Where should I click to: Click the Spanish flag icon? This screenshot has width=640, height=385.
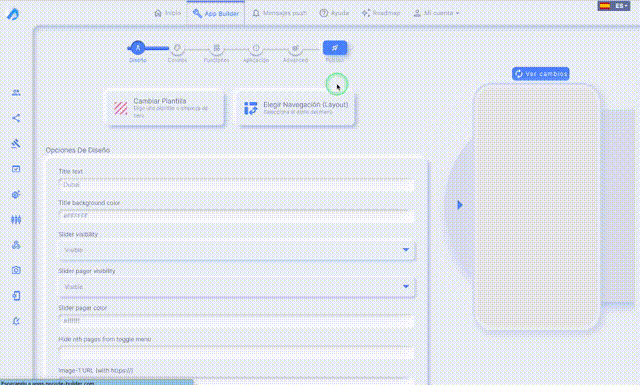pos(604,6)
